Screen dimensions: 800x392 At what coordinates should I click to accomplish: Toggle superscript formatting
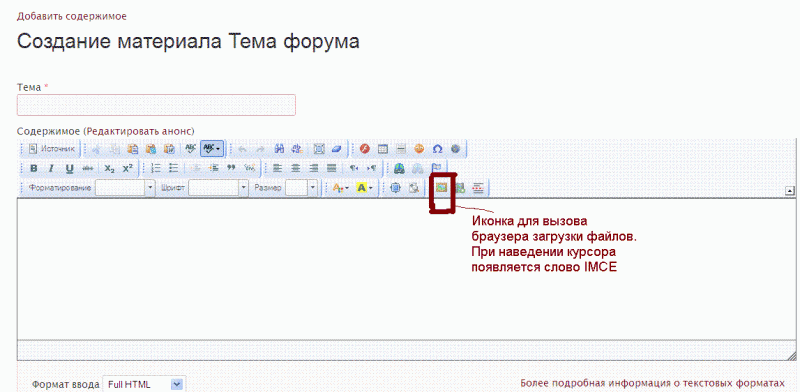click(x=128, y=168)
